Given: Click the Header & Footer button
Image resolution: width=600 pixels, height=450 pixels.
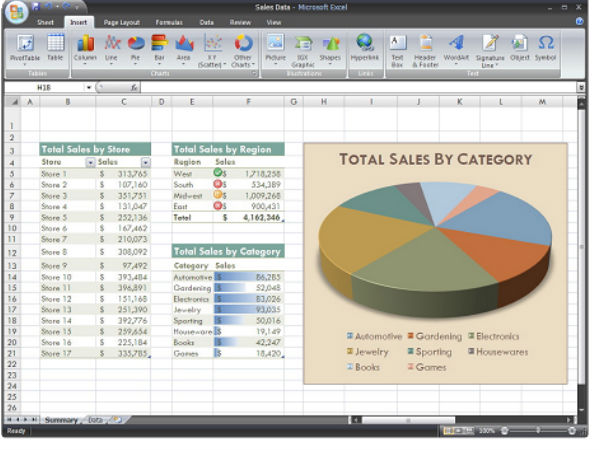Looking at the screenshot, I should 426,47.
